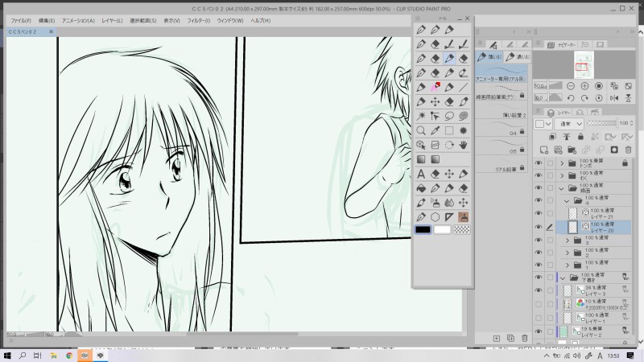Open the ファイル(F) menu
This screenshot has height=362, width=644.
click(x=21, y=21)
